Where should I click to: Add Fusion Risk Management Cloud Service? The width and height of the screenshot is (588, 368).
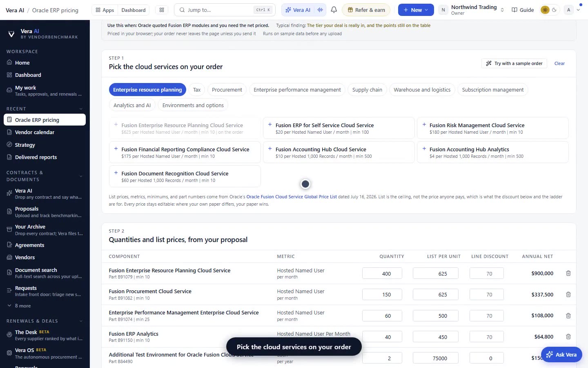point(493,128)
